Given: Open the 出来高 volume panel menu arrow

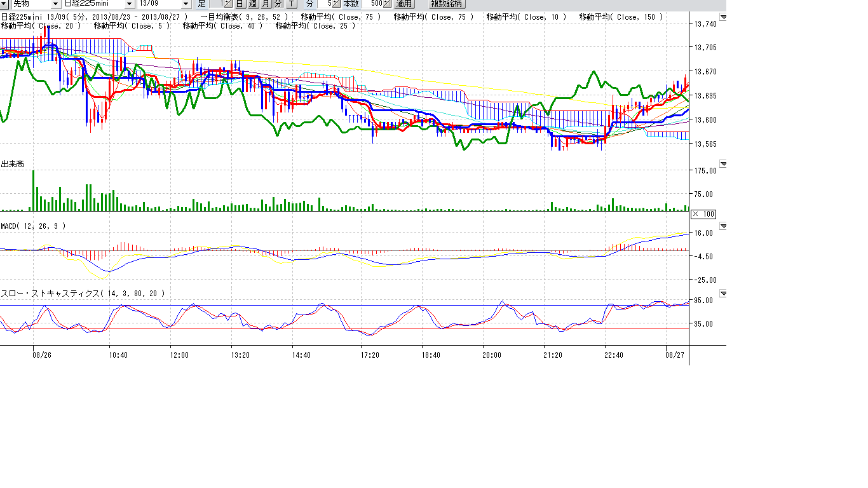Looking at the screenshot, I should [x=722, y=164].
